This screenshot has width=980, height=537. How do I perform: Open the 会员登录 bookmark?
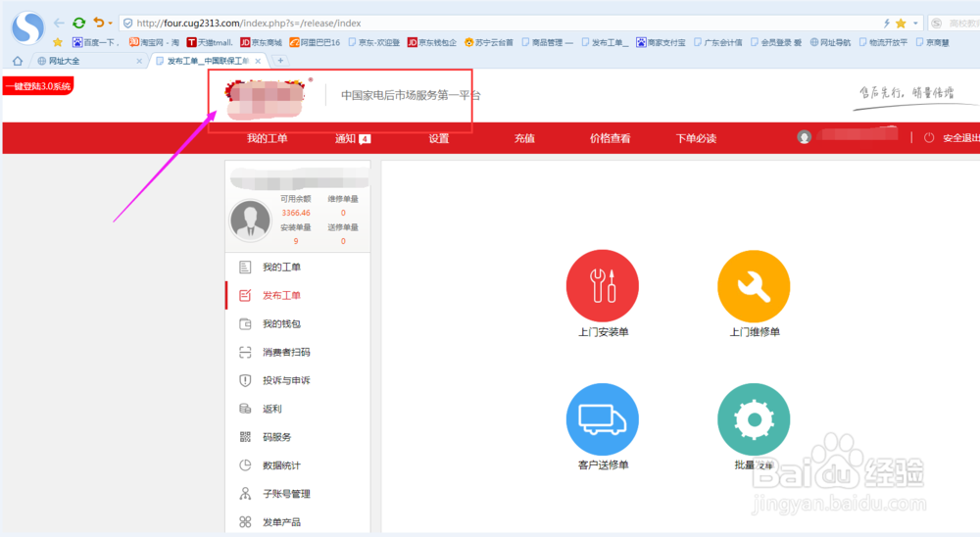[x=776, y=42]
